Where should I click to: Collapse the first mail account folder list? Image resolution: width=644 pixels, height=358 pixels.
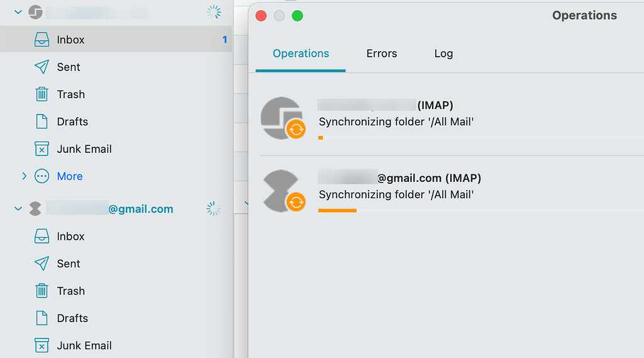(18, 12)
